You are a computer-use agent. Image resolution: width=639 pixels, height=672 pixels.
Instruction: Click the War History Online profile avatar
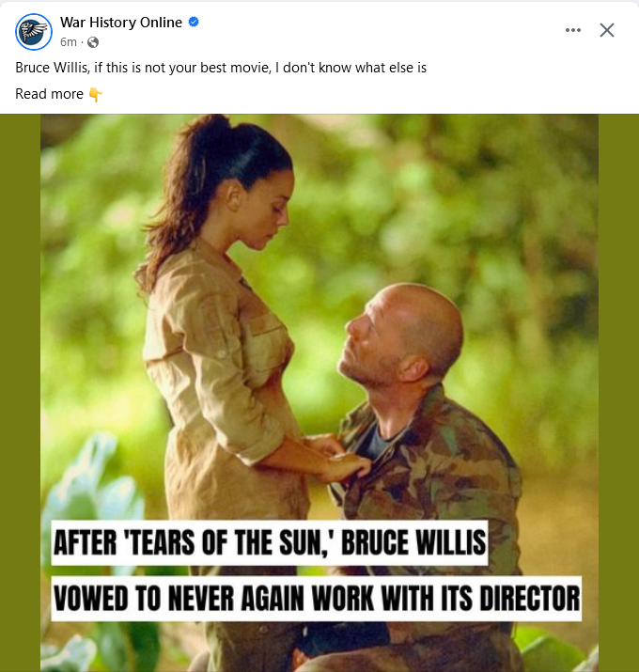(x=33, y=32)
